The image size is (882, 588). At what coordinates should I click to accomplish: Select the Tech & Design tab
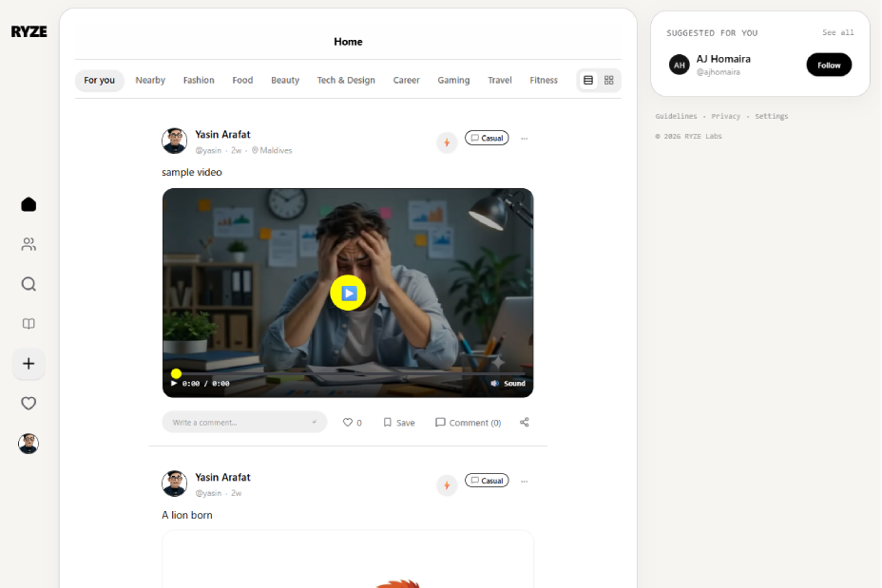346,81
